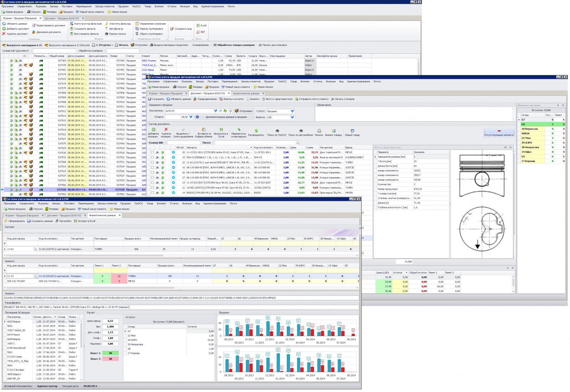The height and width of the screenshot is (392, 570).
Task: Switch to Аналитические данные tab in document window
Action: (x=246, y=93)
